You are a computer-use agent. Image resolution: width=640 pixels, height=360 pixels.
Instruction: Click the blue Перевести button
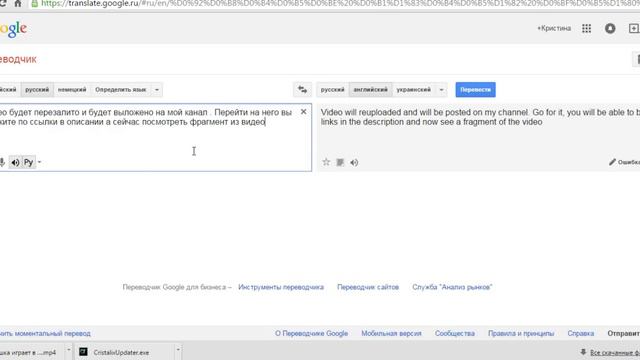click(476, 89)
